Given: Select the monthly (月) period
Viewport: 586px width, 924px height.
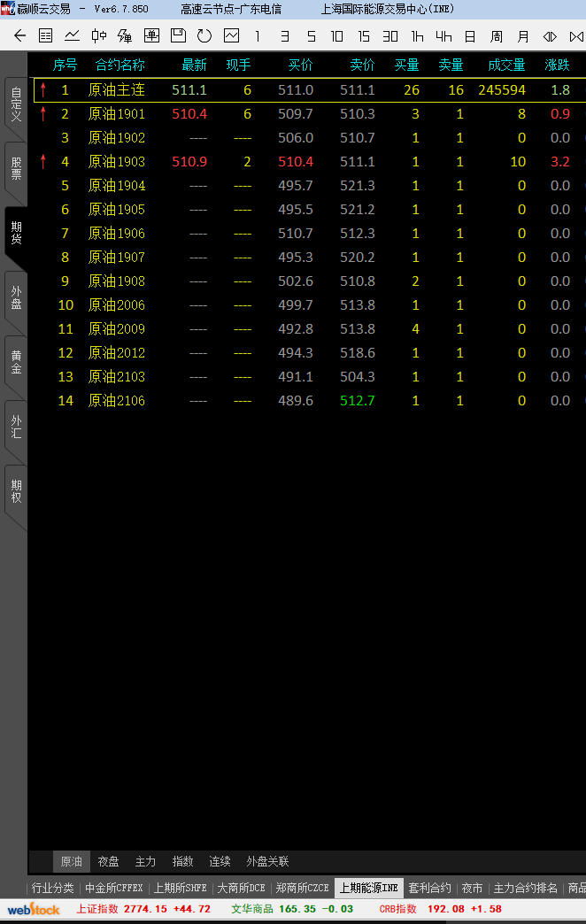Looking at the screenshot, I should click(x=523, y=36).
